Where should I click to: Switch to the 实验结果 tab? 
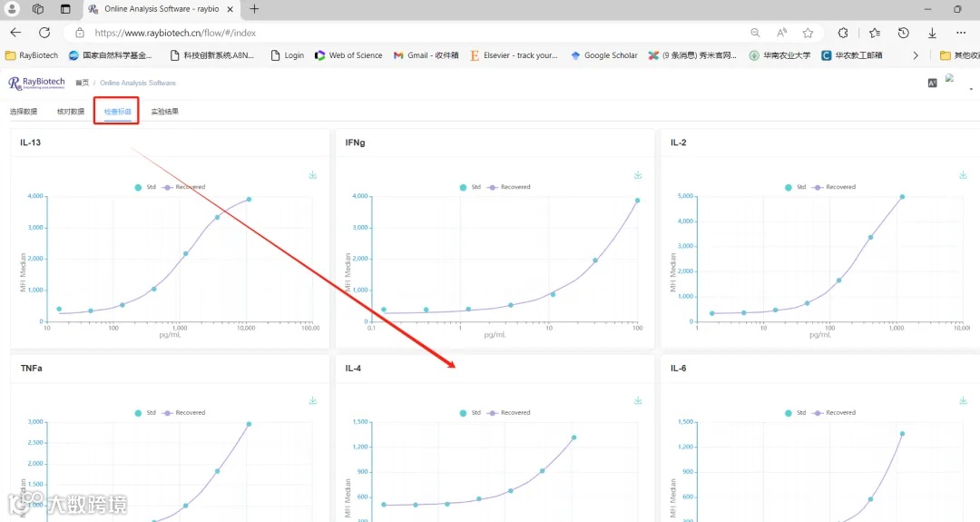(165, 112)
